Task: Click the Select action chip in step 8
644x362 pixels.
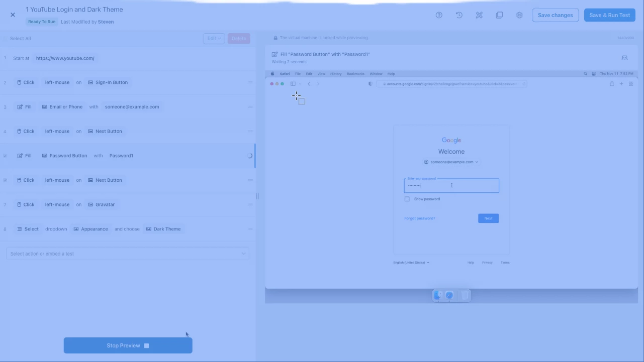Action: [x=28, y=229]
